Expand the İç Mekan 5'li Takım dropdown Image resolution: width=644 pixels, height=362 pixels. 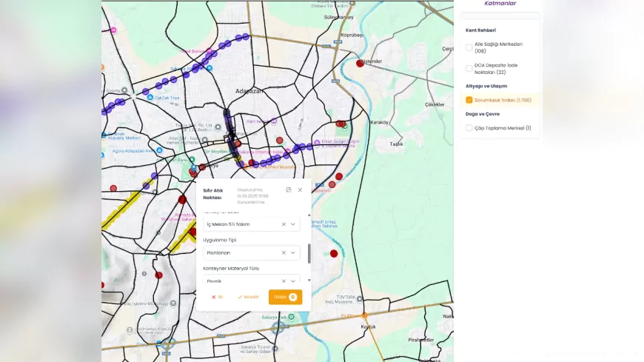293,224
